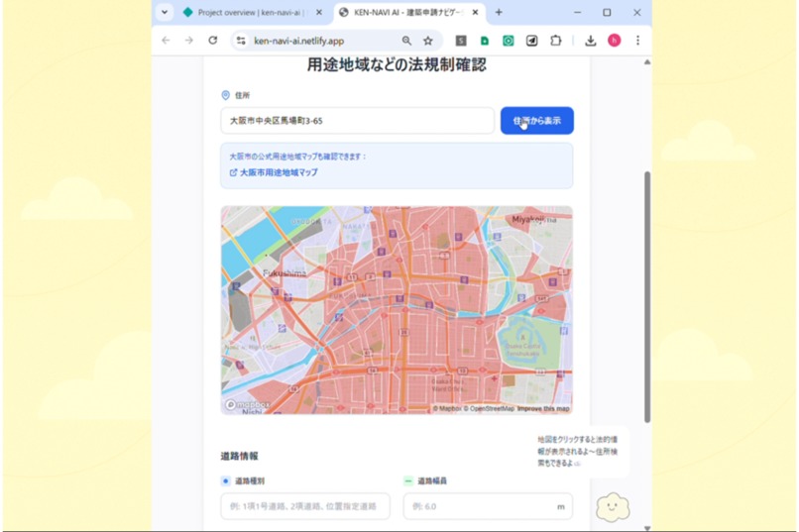The width and height of the screenshot is (799, 532).
Task: Click the 道路幅員 input field
Action: tap(488, 506)
